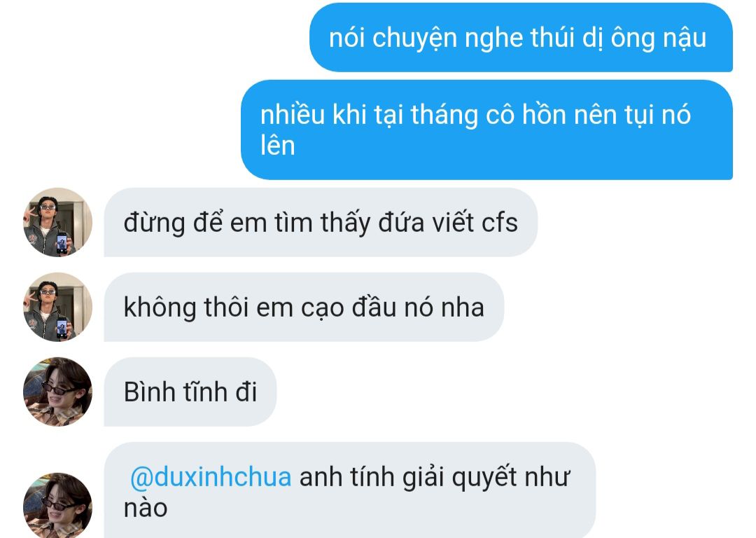Select blue bubble starting "nhiều khi tại tháng"

point(487,130)
